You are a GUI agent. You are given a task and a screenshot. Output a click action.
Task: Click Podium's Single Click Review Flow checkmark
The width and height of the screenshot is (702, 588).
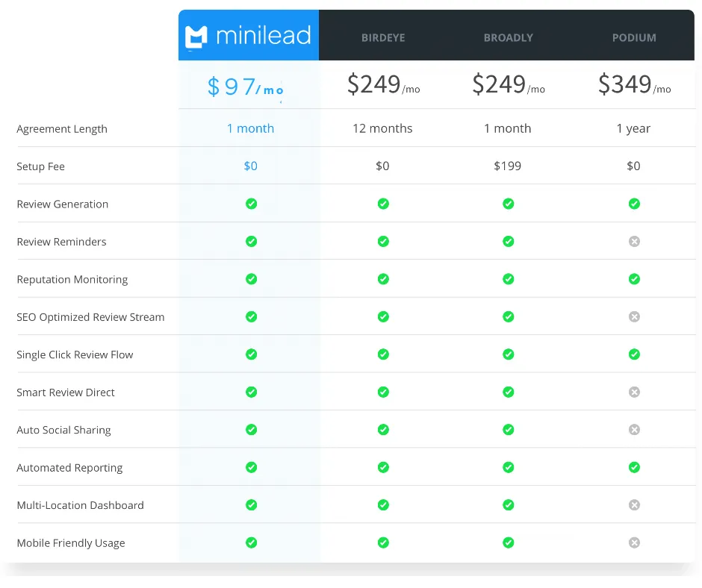coord(634,354)
